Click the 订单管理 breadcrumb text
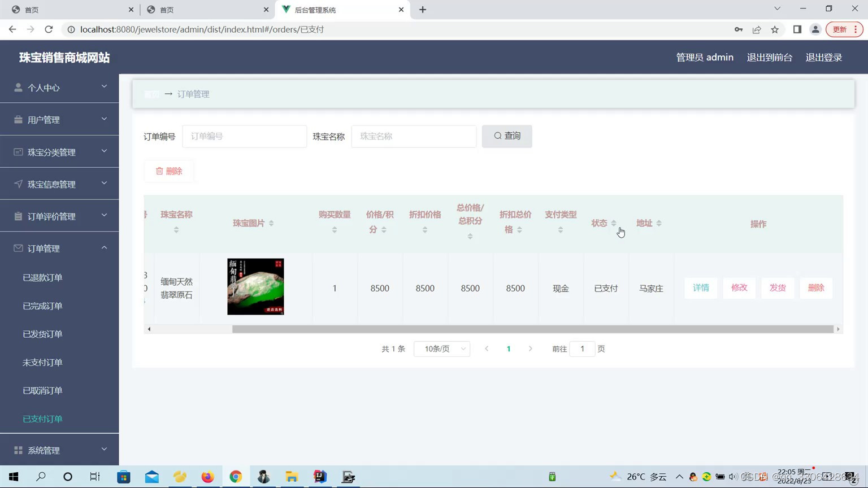 click(193, 94)
